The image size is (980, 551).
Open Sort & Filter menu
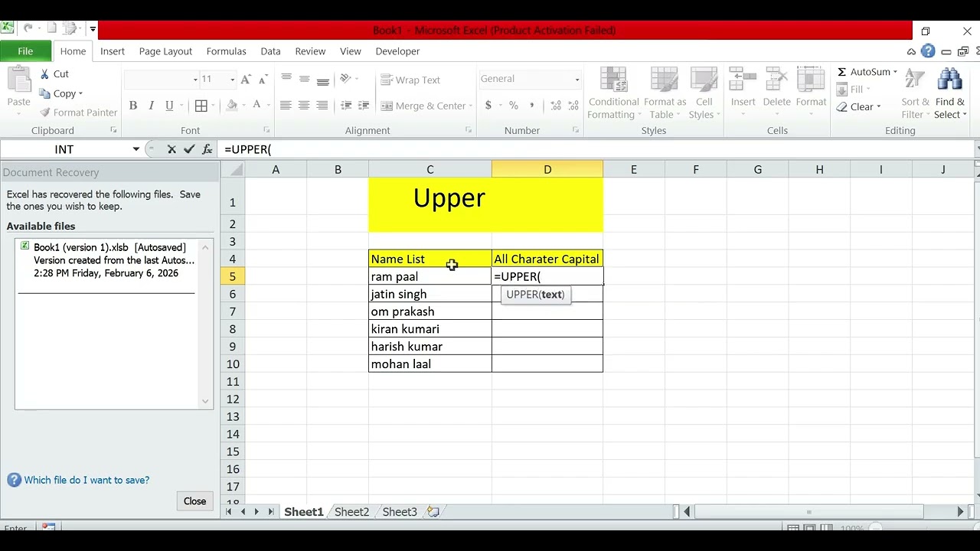click(x=915, y=93)
